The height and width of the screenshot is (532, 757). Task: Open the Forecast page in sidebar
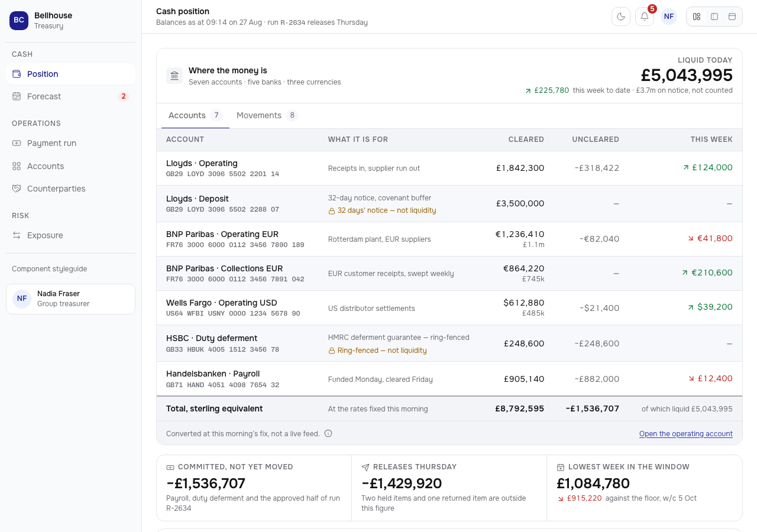click(x=70, y=96)
